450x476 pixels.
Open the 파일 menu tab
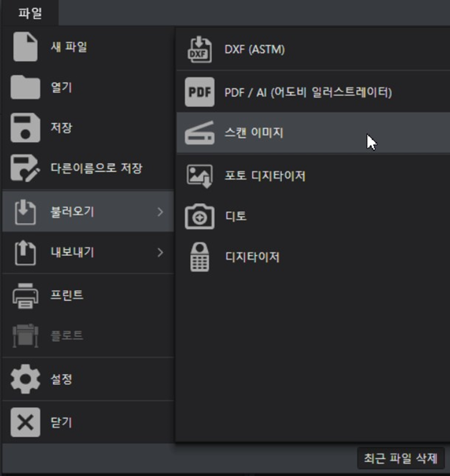pos(30,13)
